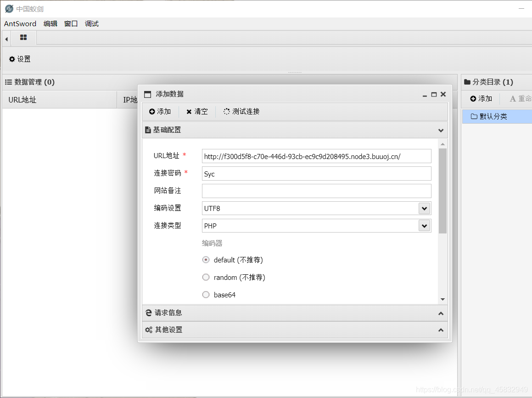Minimize the AntSword main window
This screenshot has width=532, height=398.
(521, 8)
